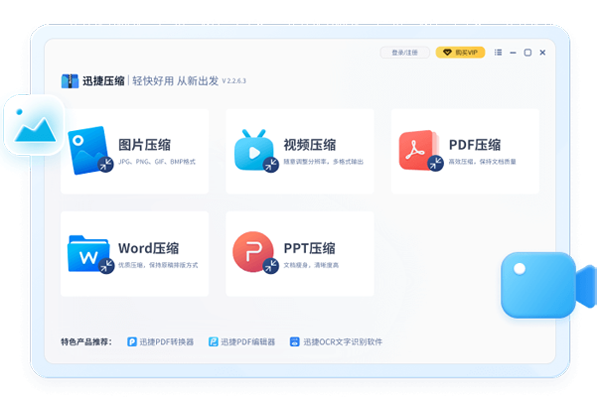Click the yellow 购买VIP button
Screen dimensions: 600x400
tap(460, 52)
